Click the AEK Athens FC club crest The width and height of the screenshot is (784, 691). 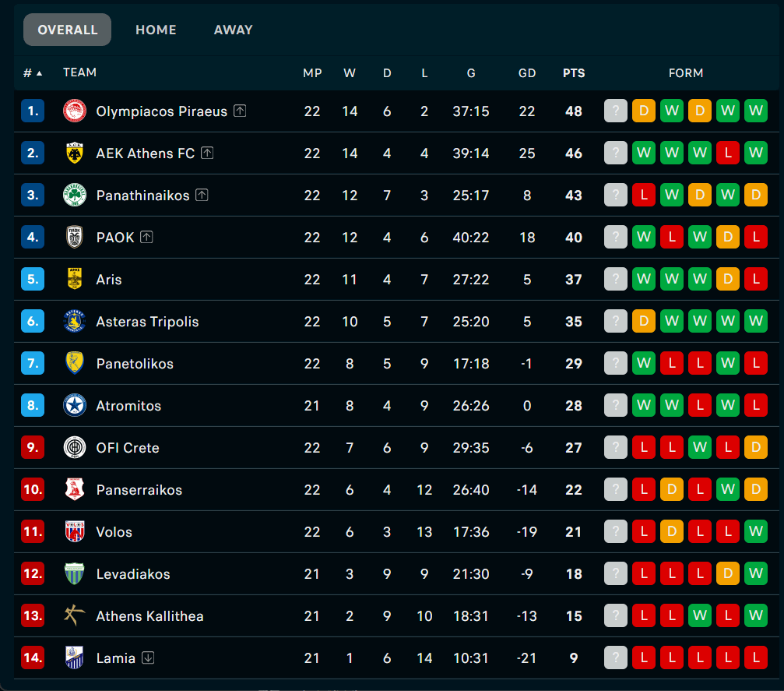click(75, 153)
